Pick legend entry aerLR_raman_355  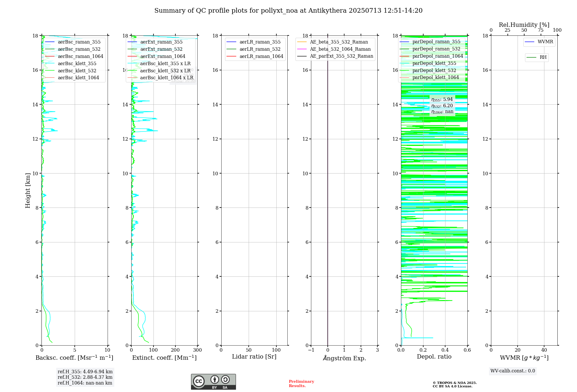[x=254, y=42]
